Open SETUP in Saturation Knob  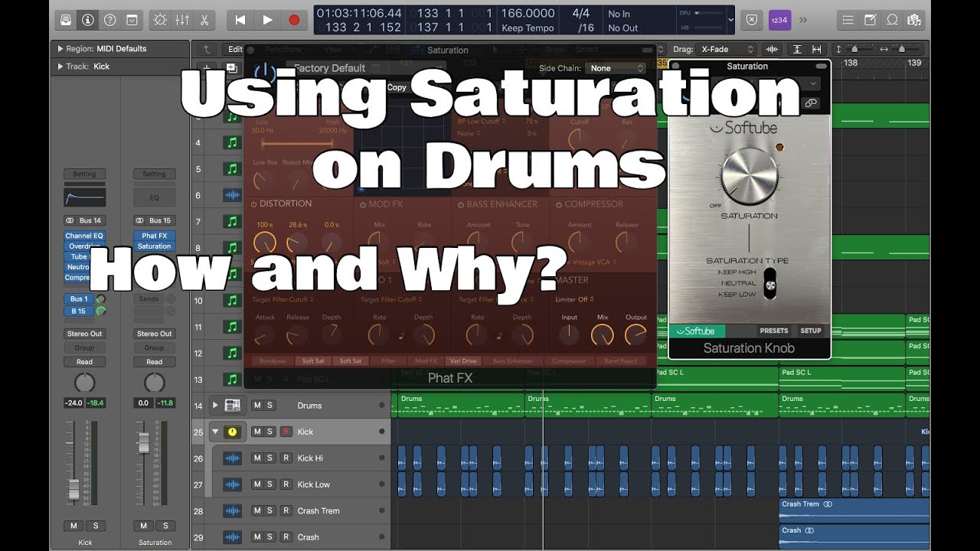pyautogui.click(x=811, y=331)
